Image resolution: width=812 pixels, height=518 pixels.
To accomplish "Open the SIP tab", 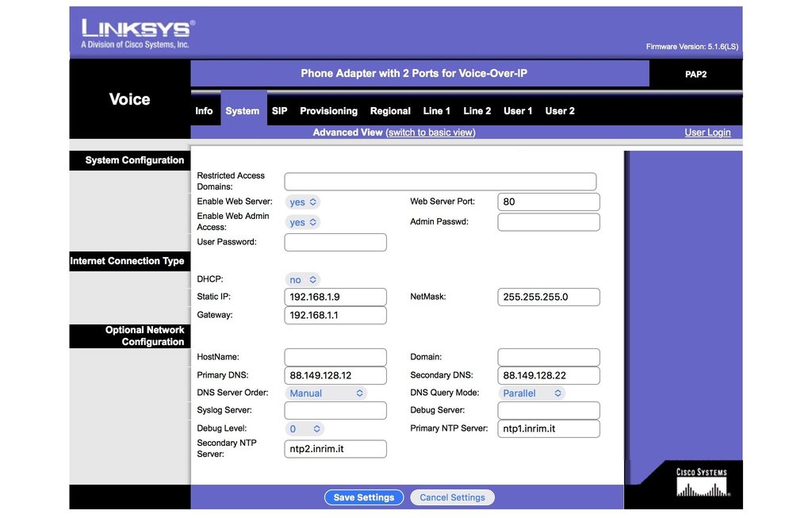I will (279, 111).
